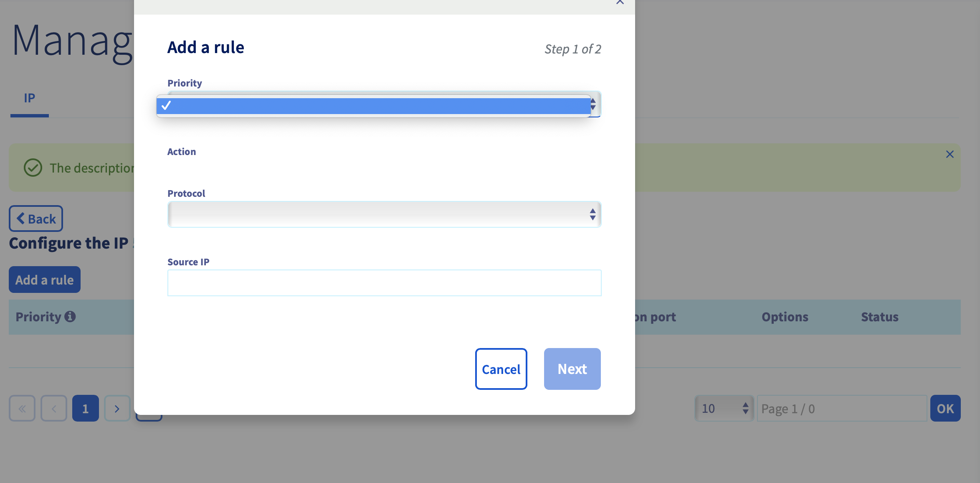This screenshot has width=980, height=483.
Task: Cancel the Add a rule dialog
Action: point(501,369)
